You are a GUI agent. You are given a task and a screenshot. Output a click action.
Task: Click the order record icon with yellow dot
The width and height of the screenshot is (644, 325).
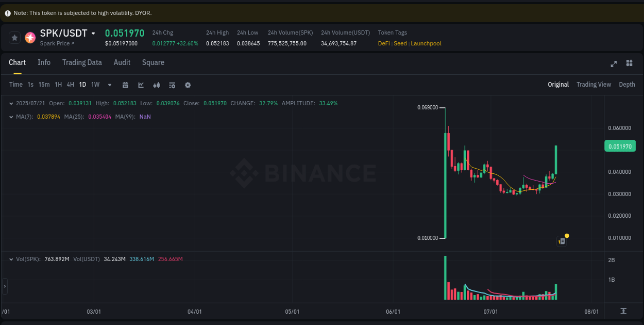pos(562,241)
